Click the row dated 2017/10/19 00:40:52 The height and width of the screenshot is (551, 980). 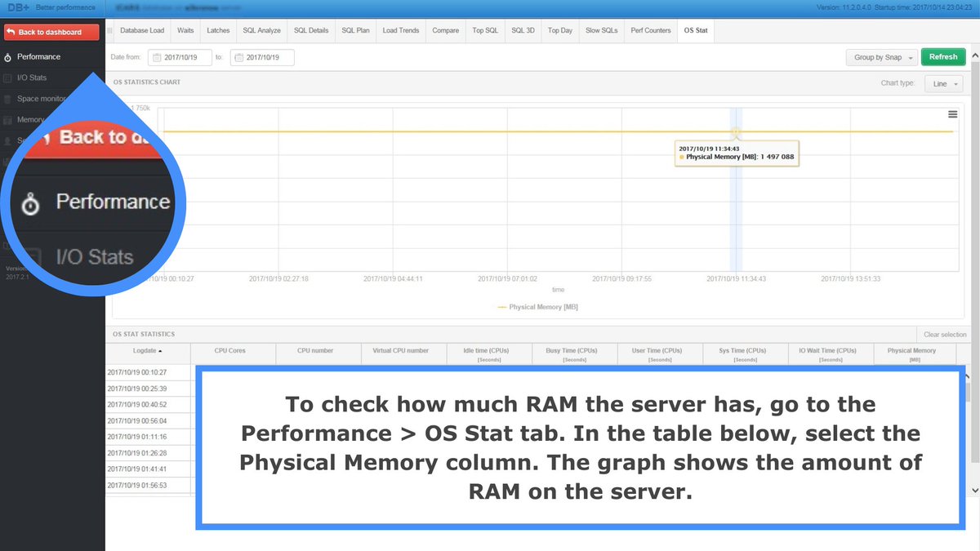149,405
